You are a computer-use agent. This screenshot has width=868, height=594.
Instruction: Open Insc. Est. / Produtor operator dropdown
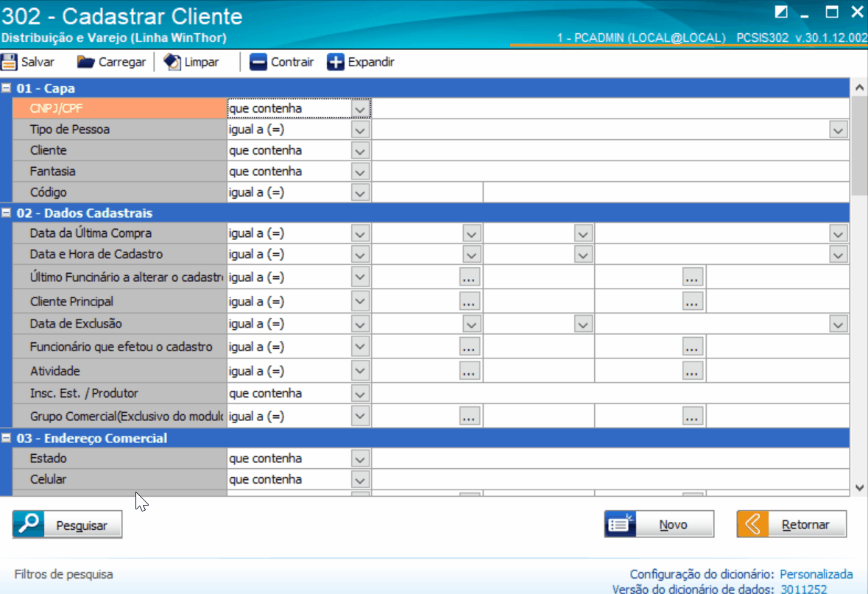pos(360,394)
